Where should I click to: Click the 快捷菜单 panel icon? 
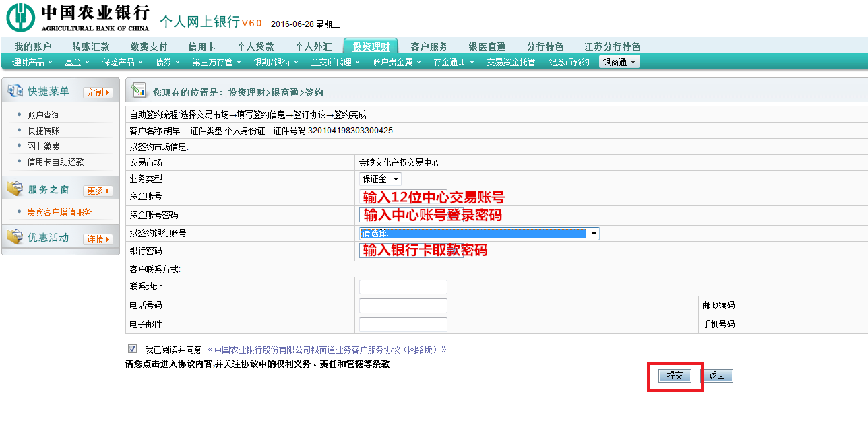[x=15, y=90]
